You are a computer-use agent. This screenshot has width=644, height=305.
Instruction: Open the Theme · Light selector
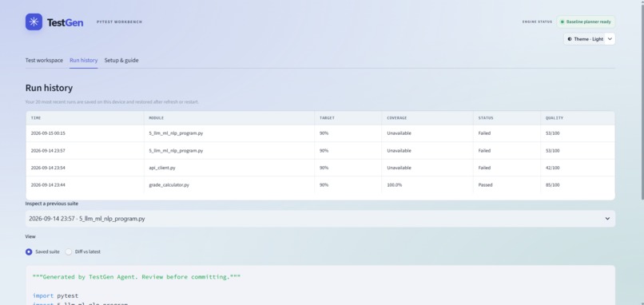[x=589, y=39]
